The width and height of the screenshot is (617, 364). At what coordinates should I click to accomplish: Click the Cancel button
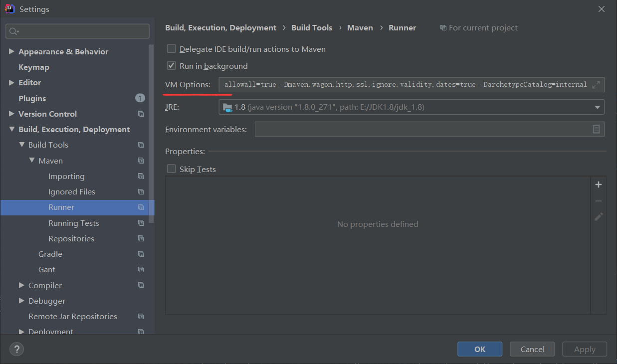(532, 349)
